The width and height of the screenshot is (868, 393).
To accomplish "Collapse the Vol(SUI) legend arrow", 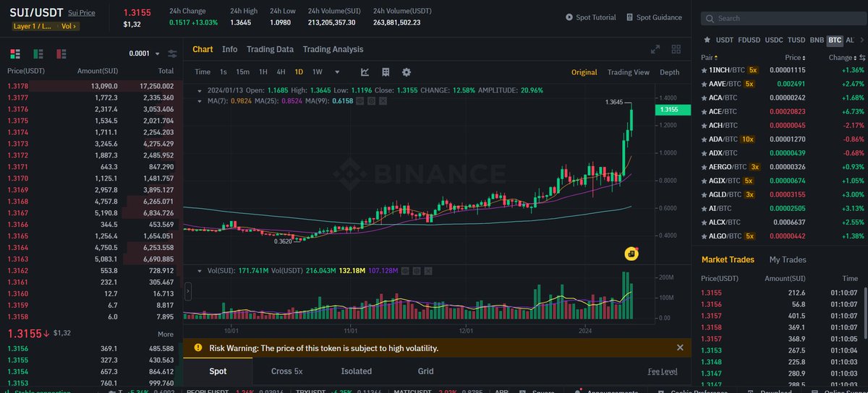I will 201,270.
